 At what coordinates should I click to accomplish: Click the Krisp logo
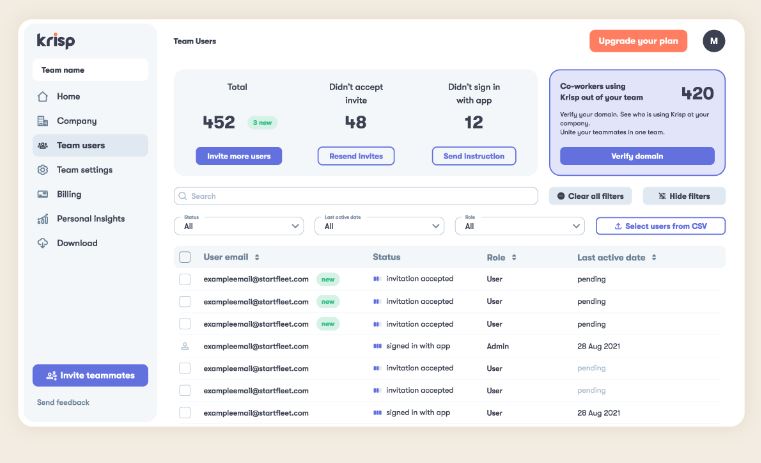pyautogui.click(x=56, y=41)
